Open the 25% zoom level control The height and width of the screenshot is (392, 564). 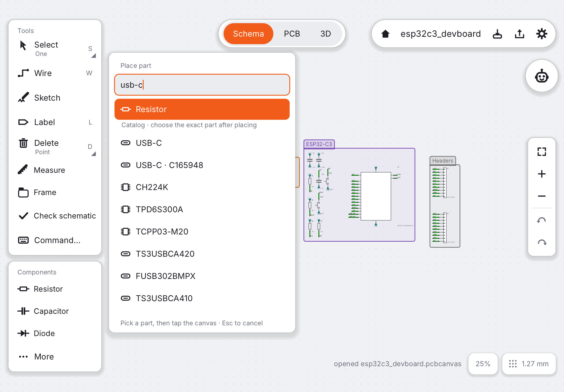pyautogui.click(x=483, y=364)
